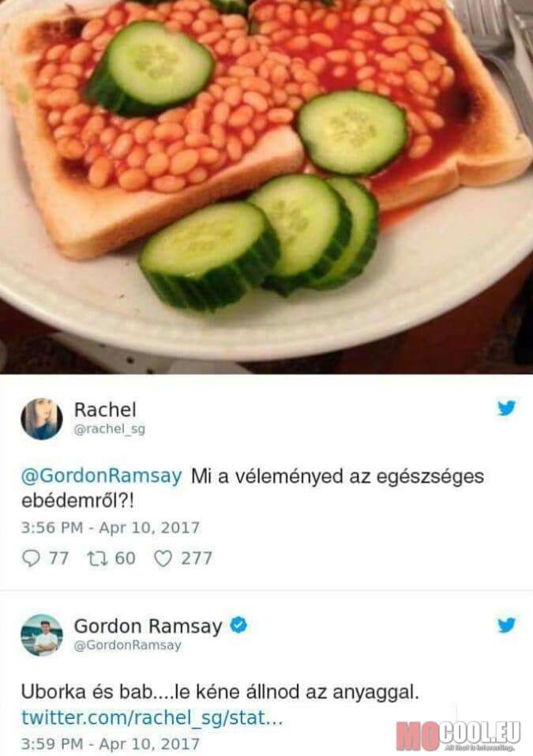
Task: Click the Rachel display name
Action: pos(105,410)
